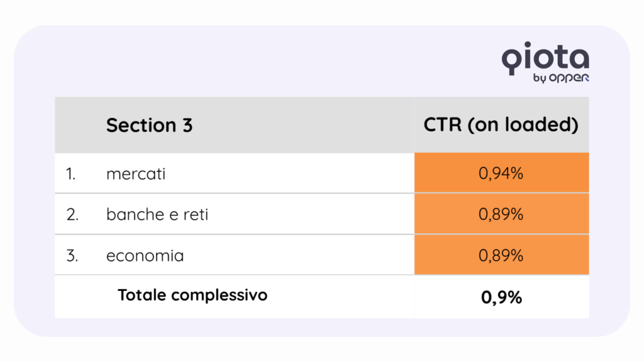Image resolution: width=644 pixels, height=362 pixels.
Task: Click the OPPER brand name under the logo
Action: [569, 79]
